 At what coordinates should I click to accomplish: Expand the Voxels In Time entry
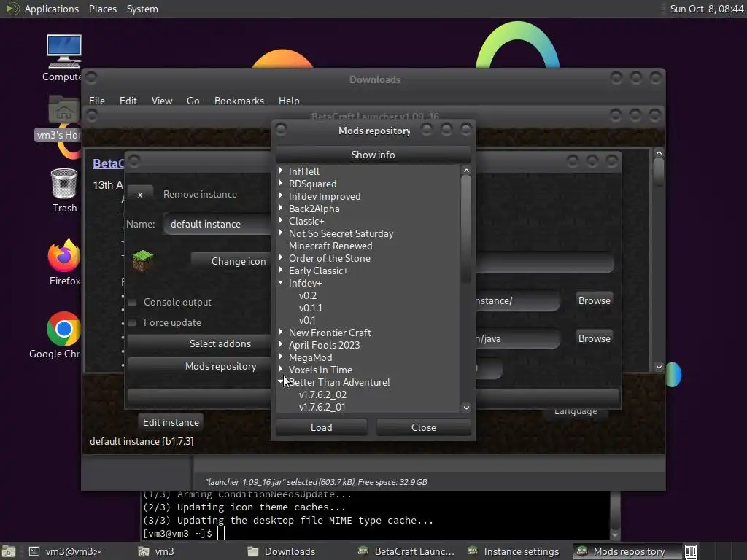(x=281, y=368)
